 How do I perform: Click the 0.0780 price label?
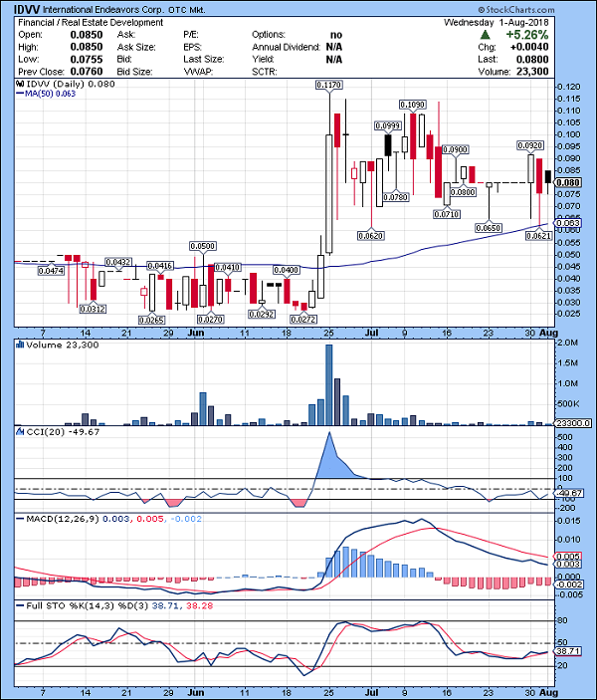(396, 197)
